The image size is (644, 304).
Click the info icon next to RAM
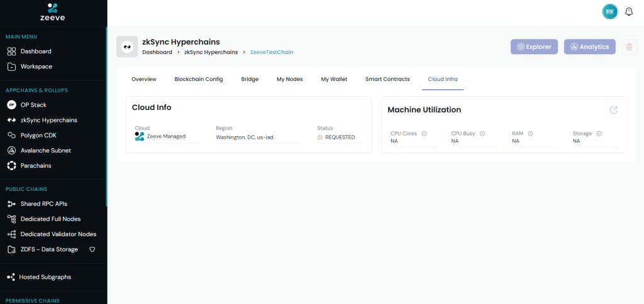[x=530, y=134]
